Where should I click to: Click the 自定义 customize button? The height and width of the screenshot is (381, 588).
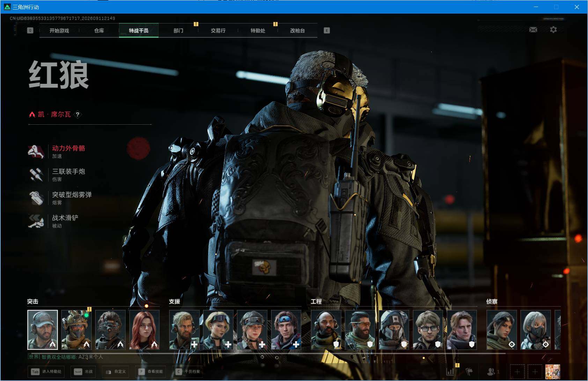click(x=115, y=372)
